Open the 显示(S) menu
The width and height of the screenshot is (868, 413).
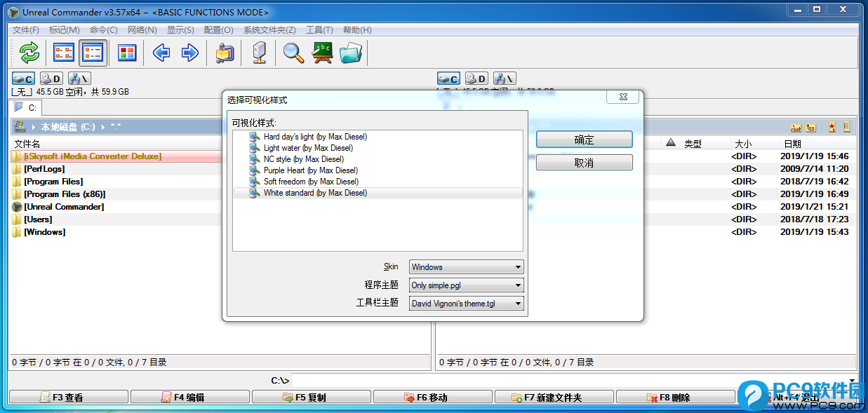point(180,29)
